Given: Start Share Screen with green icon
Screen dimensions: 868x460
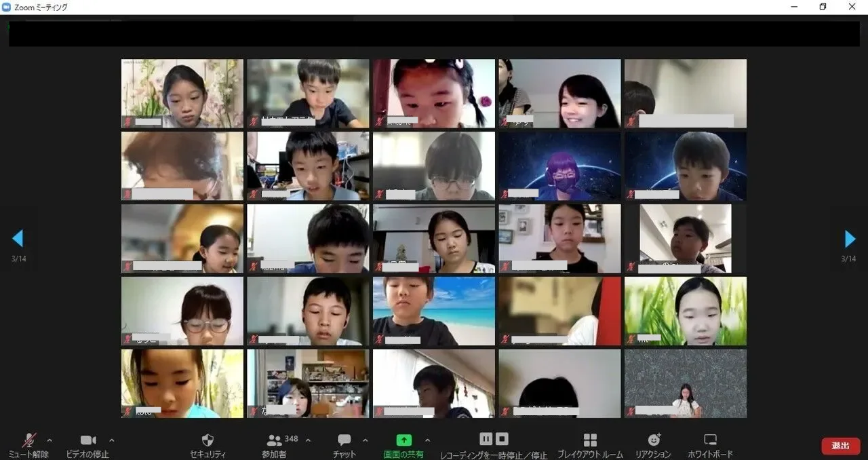Looking at the screenshot, I should 403,440.
